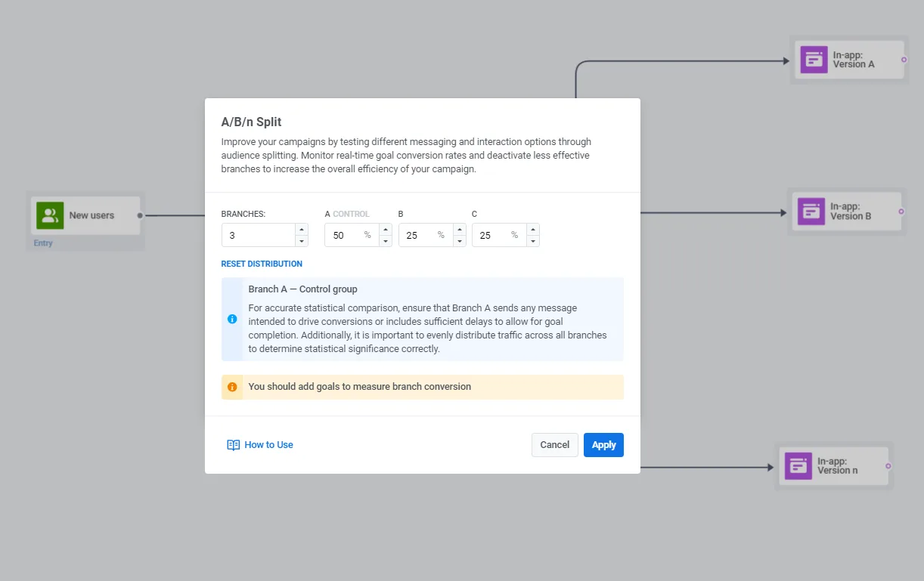
Task: Apply the A/B/n Split settings
Action: [603, 445]
